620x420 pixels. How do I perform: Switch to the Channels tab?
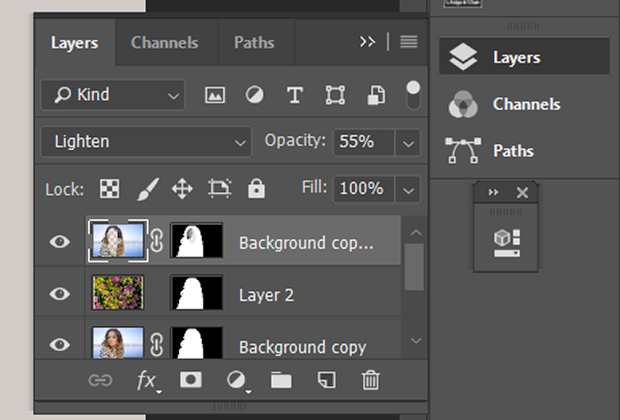(164, 43)
